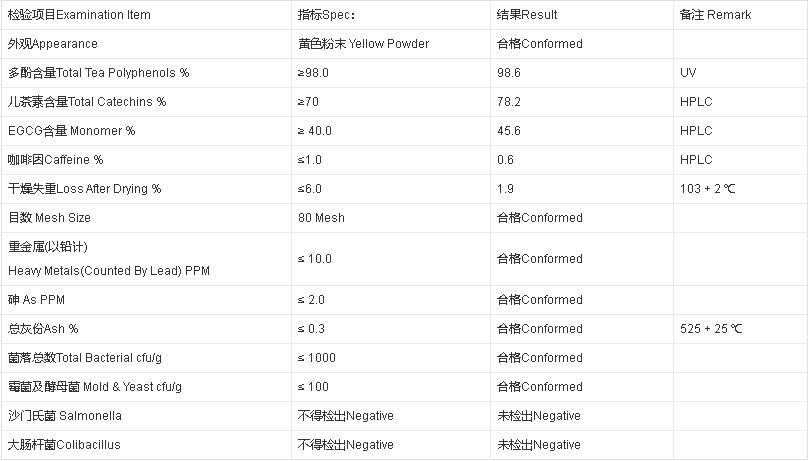
Task: Click the UV remark cell
Action: coord(688,73)
